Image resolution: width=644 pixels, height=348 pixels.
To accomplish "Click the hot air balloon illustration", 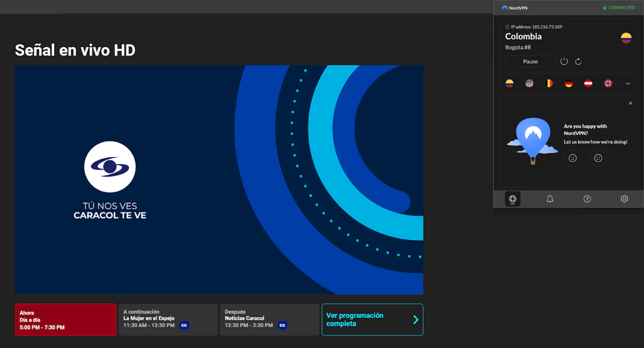I will pos(533,141).
